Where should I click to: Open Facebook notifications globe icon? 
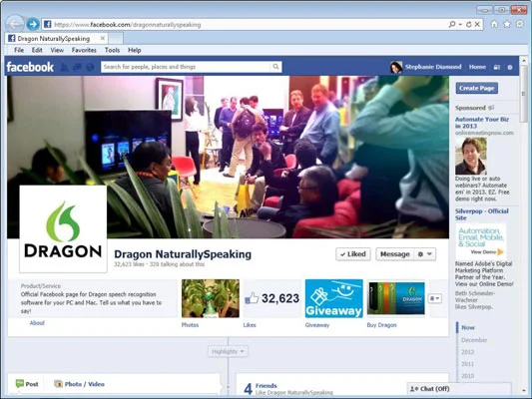tap(90, 67)
